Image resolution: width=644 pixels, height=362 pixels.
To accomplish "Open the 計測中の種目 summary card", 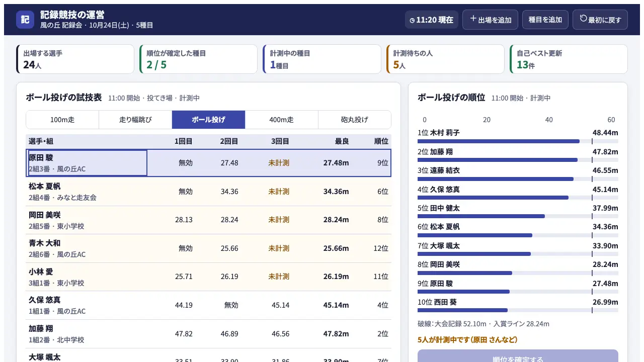I will (322, 59).
